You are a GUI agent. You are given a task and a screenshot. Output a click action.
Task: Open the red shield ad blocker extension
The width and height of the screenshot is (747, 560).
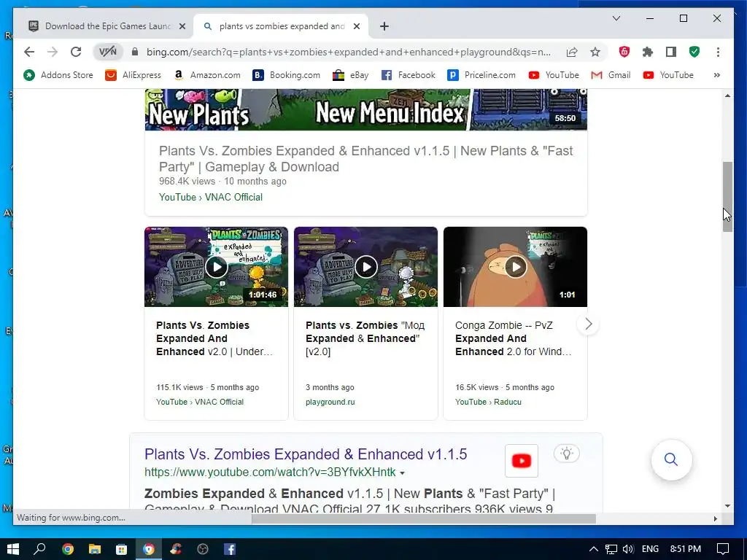tap(624, 52)
